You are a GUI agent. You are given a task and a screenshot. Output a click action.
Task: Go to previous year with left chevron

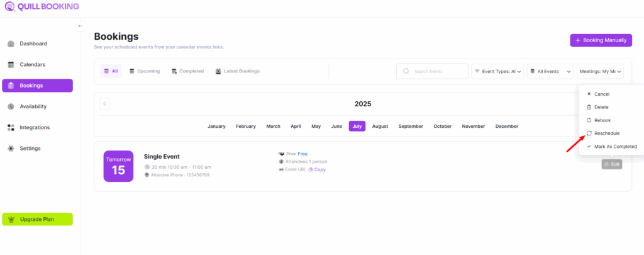pos(105,104)
